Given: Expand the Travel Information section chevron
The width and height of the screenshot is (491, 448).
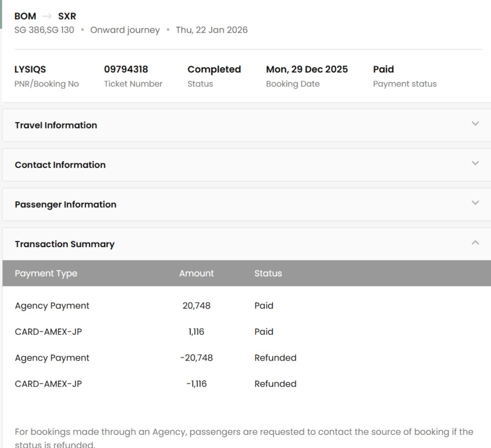Looking at the screenshot, I should click(x=475, y=123).
